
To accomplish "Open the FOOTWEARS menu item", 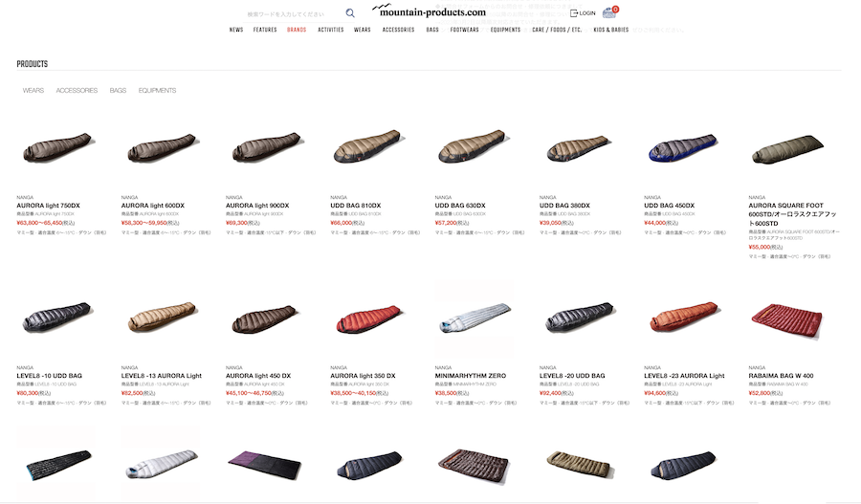I will (465, 30).
